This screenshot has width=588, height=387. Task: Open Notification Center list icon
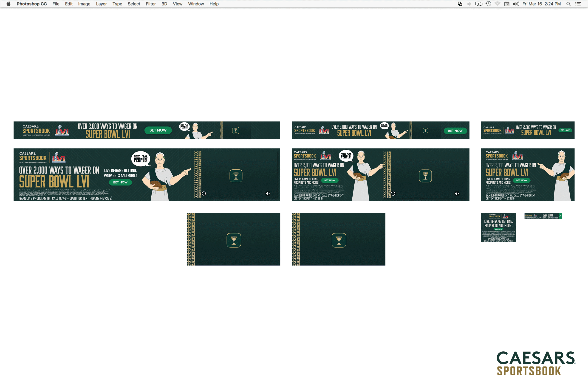[x=578, y=4]
